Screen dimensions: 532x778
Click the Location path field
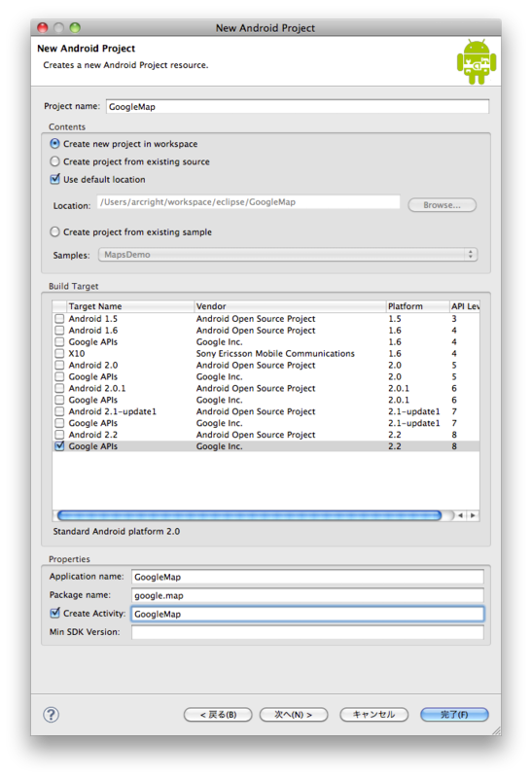248,202
